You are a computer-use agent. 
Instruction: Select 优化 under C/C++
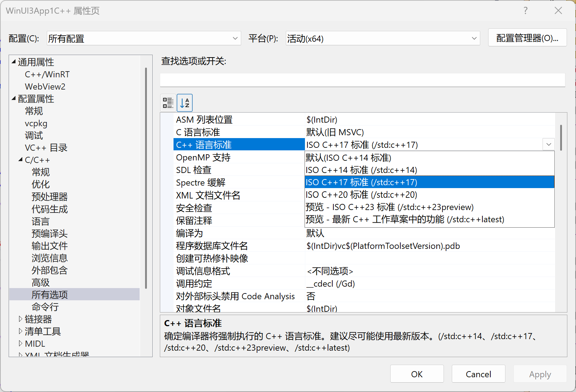coord(41,184)
